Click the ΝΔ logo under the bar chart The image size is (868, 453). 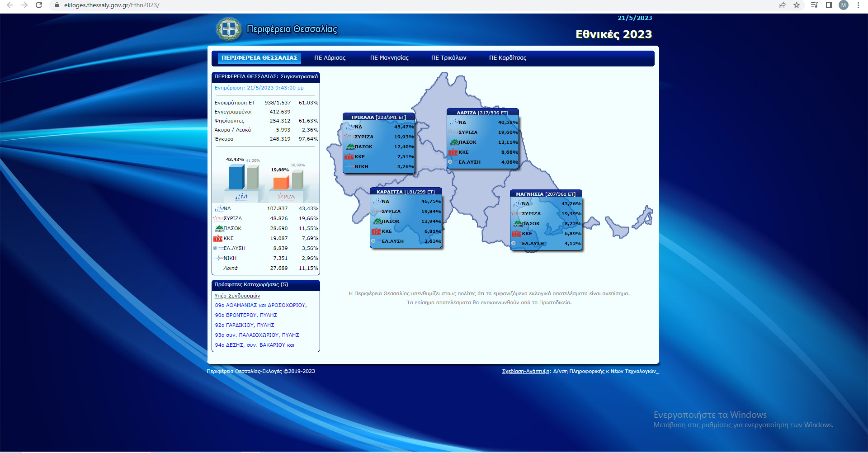(241, 197)
